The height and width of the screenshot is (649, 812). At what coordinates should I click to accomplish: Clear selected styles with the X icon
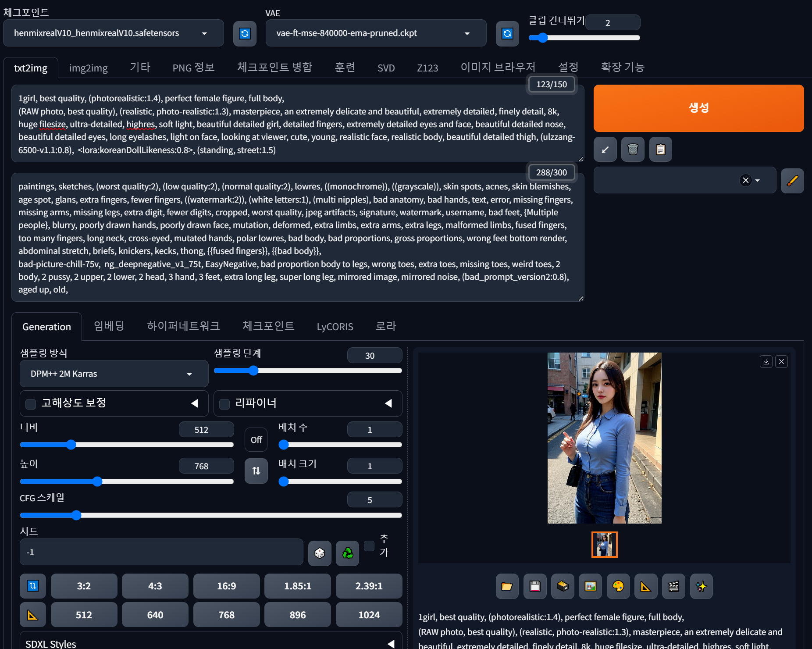745,180
